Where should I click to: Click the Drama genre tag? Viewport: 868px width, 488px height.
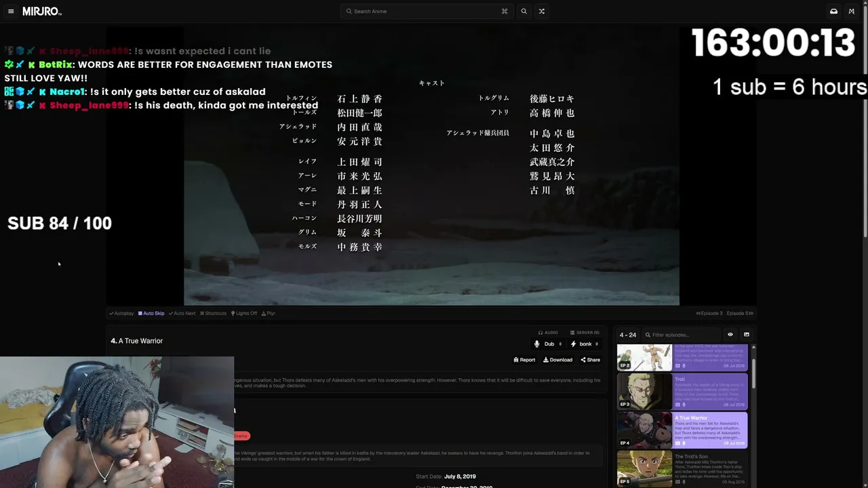(241, 436)
